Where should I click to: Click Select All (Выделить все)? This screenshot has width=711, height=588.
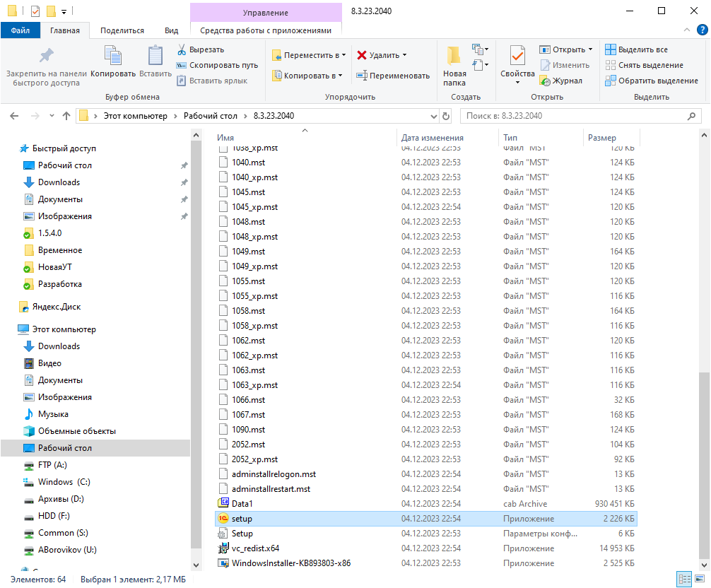pyautogui.click(x=636, y=49)
